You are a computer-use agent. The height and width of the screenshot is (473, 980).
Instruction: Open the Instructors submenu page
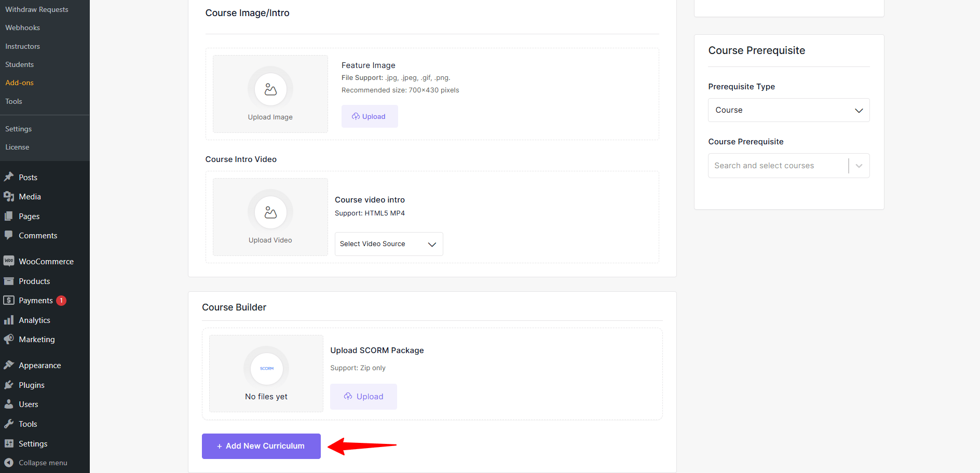pos(23,46)
